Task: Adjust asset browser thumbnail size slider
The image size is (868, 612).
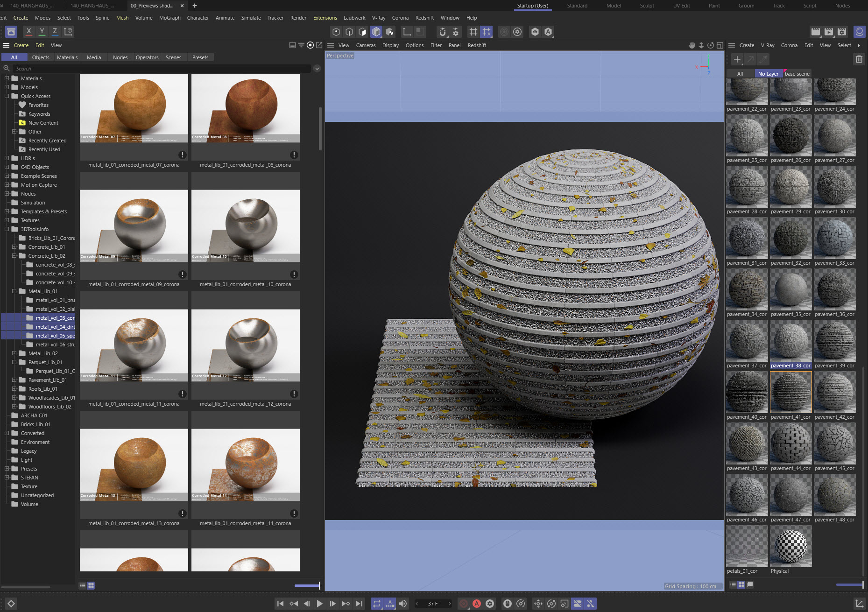Action: tap(307, 585)
